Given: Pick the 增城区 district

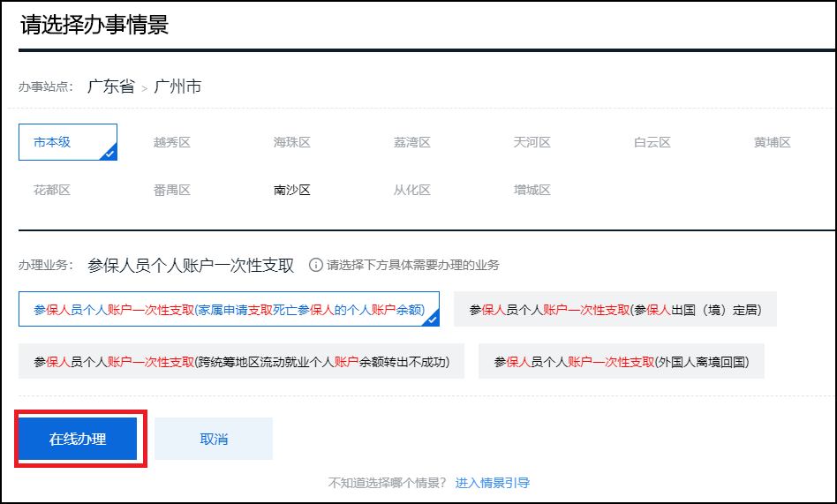Looking at the screenshot, I should click(x=532, y=190).
